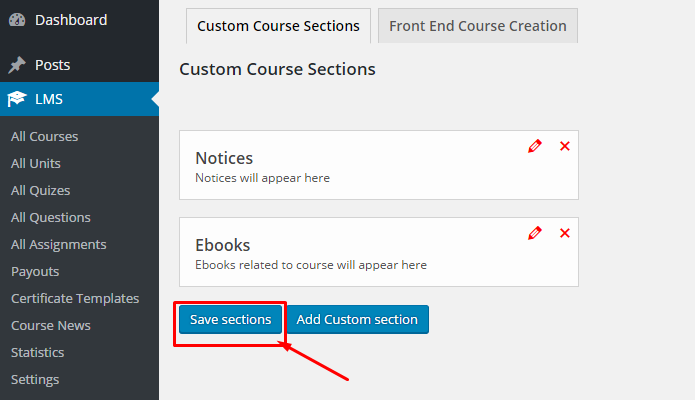Open LMS Statistics page
The image size is (695, 400).
(37, 353)
